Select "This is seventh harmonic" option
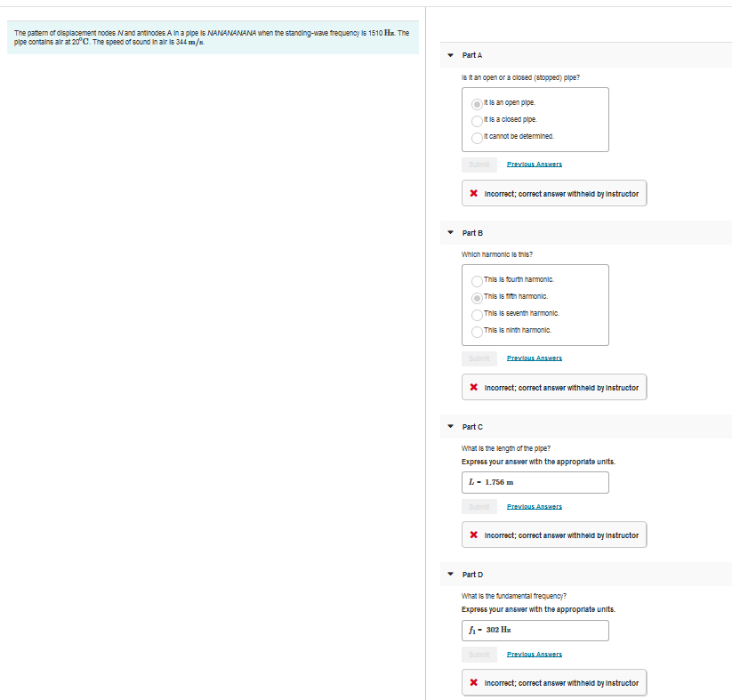The height and width of the screenshot is (700, 732). (477, 314)
